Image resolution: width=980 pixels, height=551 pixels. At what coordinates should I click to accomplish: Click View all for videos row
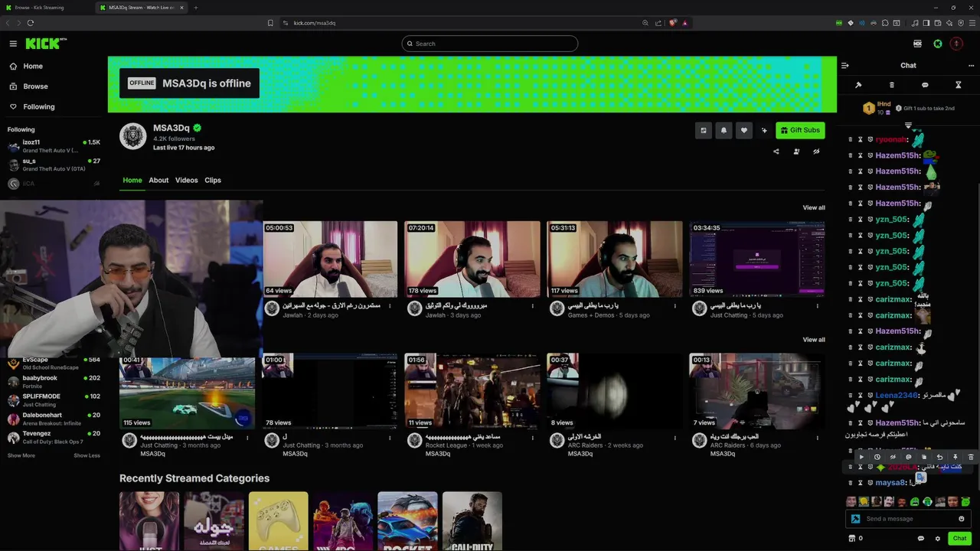(814, 208)
